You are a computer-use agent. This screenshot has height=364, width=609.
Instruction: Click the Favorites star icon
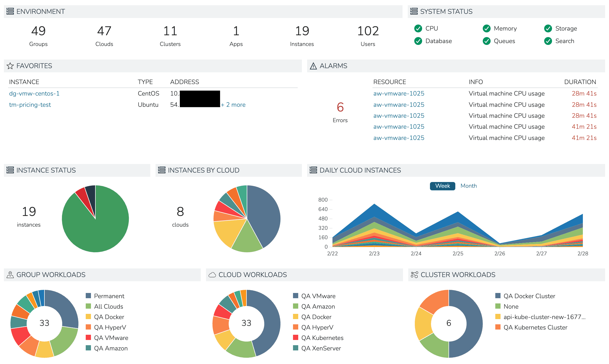(x=10, y=66)
